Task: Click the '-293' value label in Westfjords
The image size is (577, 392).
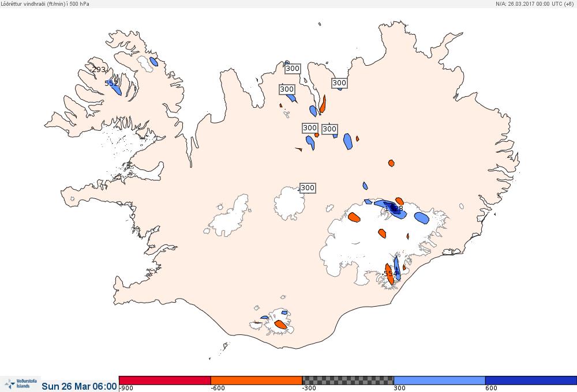Action: (x=98, y=70)
